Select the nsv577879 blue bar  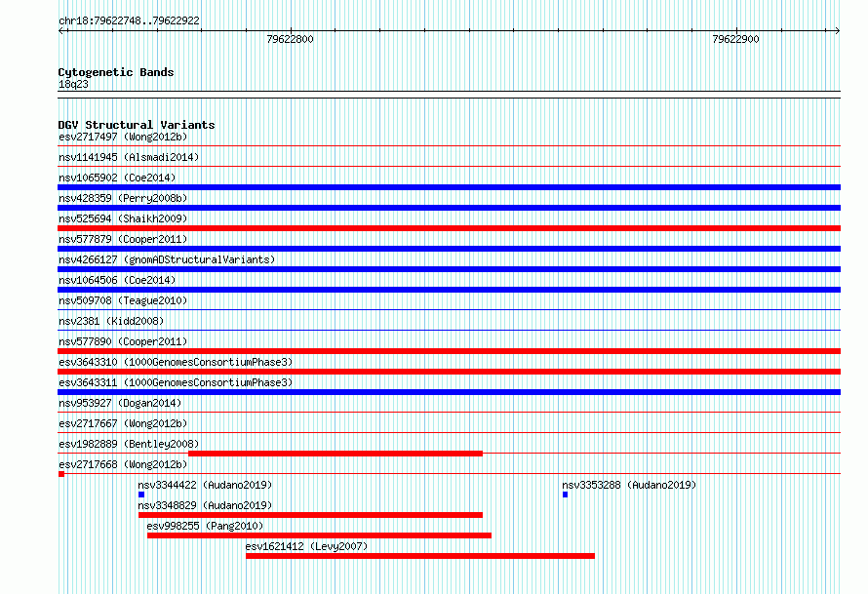pos(449,249)
